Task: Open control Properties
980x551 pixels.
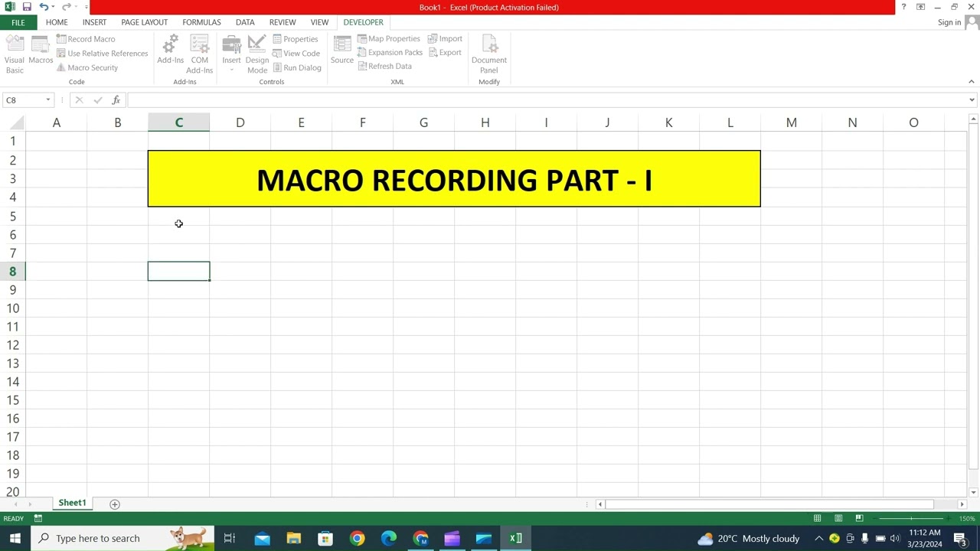Action: coord(295,39)
